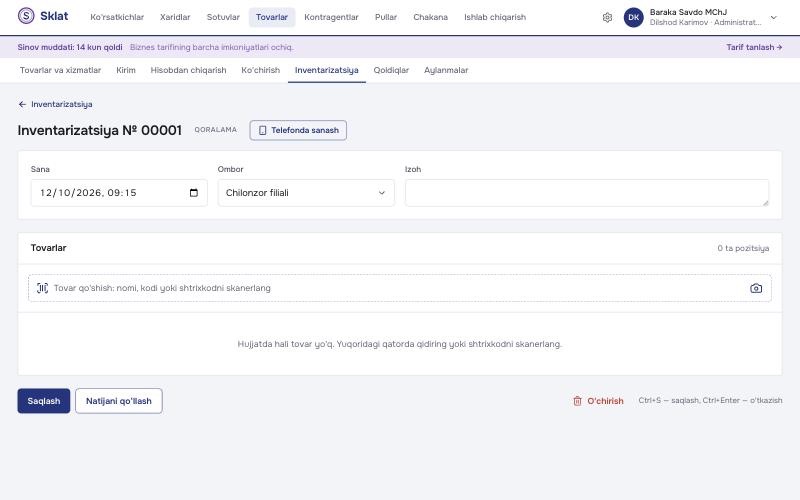This screenshot has width=800, height=500.
Task: Click the Sana date input field
Action: point(119,193)
